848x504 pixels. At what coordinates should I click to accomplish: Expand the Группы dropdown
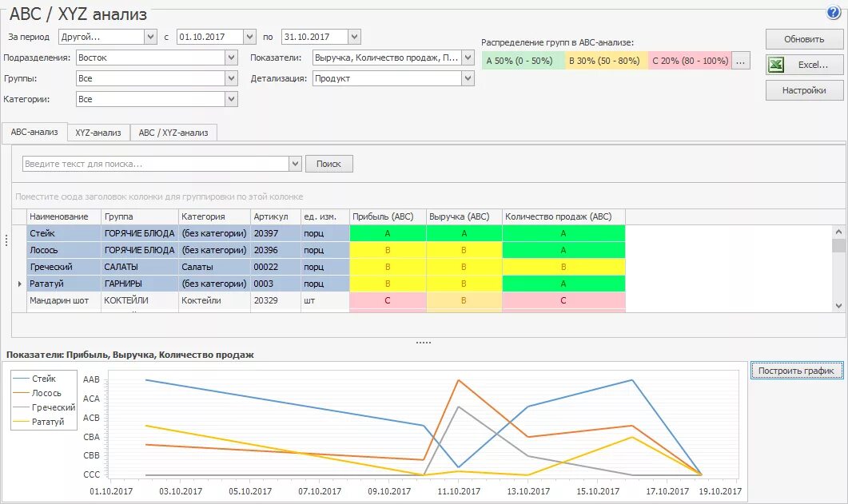pos(232,78)
